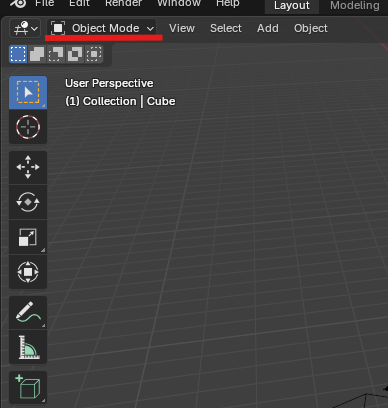Open the viewport Object menu
The image size is (388, 408).
(311, 28)
